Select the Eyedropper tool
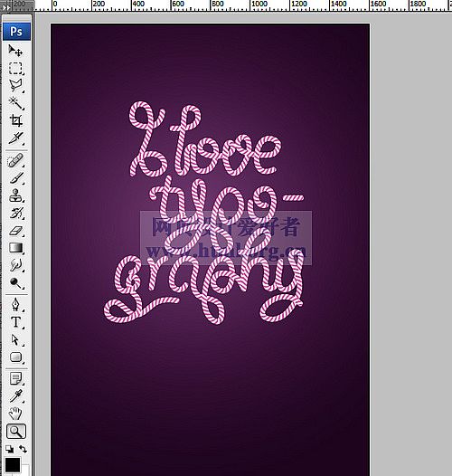452x476 pixels. [15, 396]
